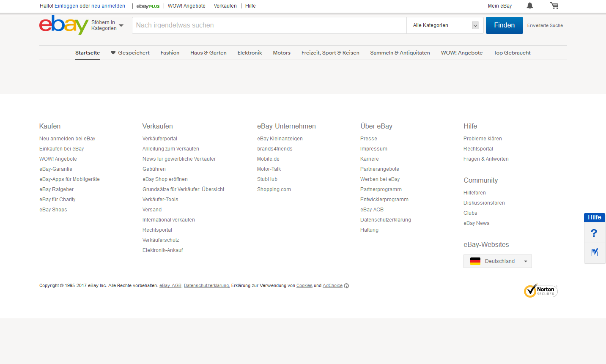Click the eBay Plus logo

[148, 6]
